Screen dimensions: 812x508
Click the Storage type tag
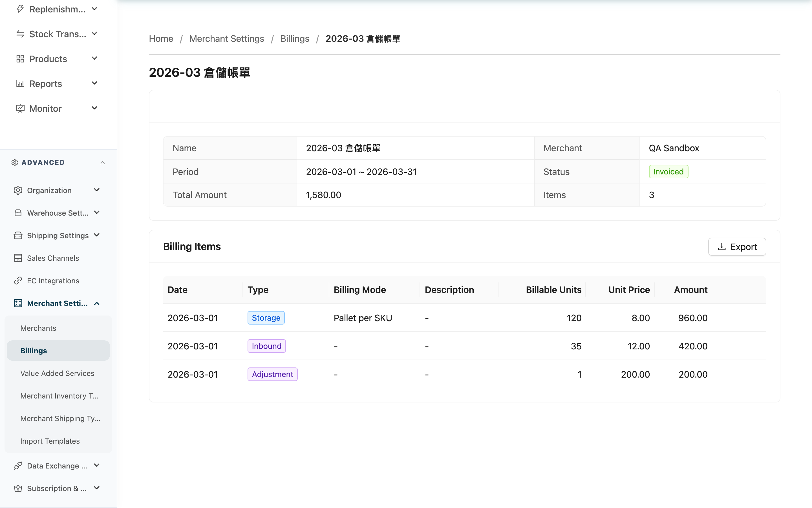click(266, 318)
